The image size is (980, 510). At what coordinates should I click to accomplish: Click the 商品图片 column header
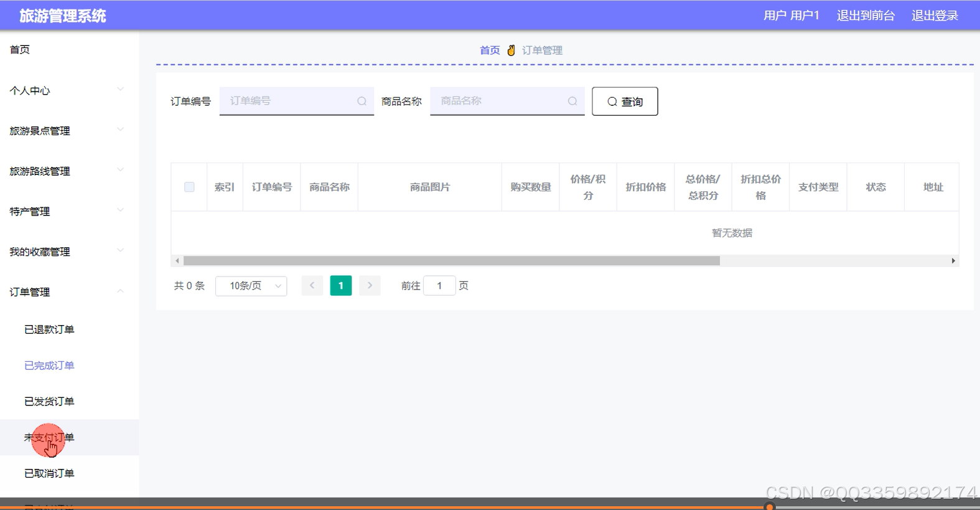430,187
